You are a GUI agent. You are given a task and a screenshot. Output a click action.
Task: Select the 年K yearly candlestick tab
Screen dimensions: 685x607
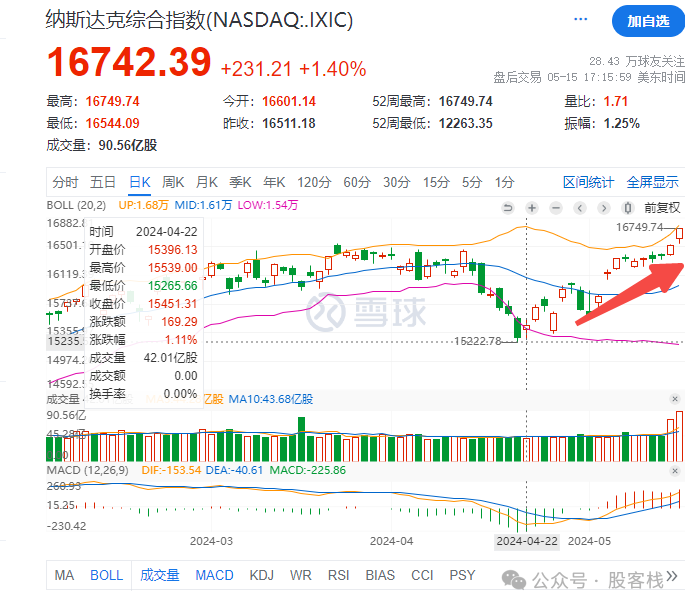(274, 182)
